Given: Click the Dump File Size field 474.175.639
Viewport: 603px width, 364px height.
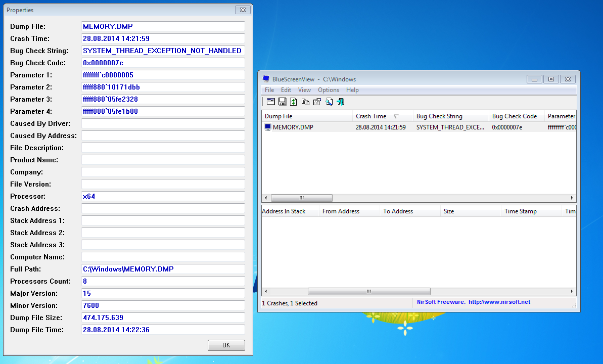Looking at the screenshot, I should 163,317.
